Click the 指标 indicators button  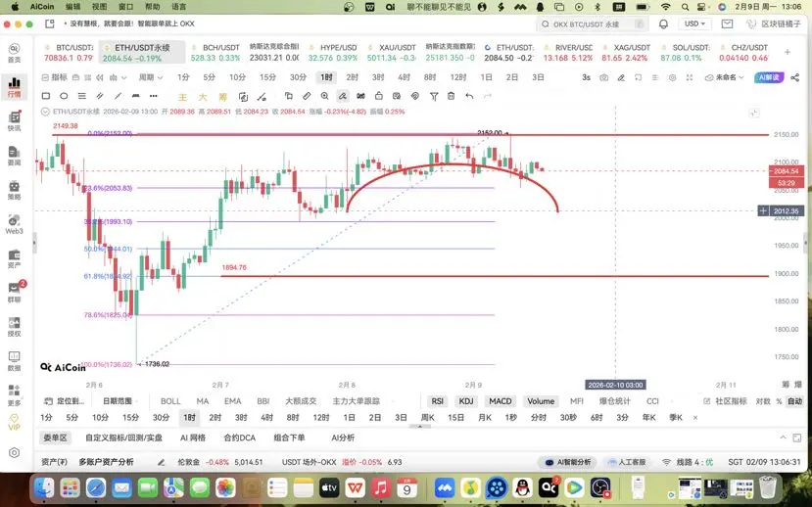point(55,77)
